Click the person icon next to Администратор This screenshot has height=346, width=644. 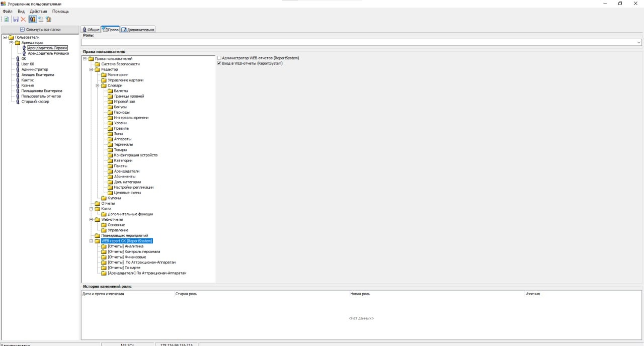[18, 69]
